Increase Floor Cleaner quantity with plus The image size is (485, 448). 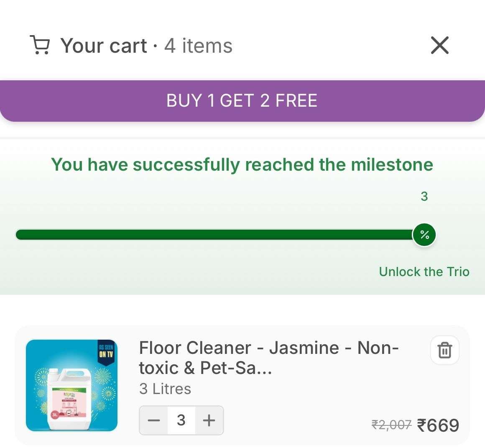(209, 420)
